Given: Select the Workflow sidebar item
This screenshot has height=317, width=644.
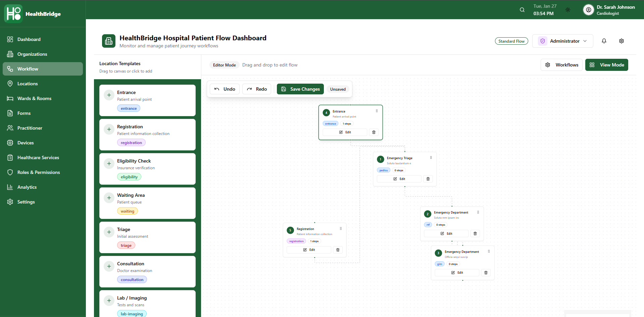Looking at the screenshot, I should [x=43, y=69].
